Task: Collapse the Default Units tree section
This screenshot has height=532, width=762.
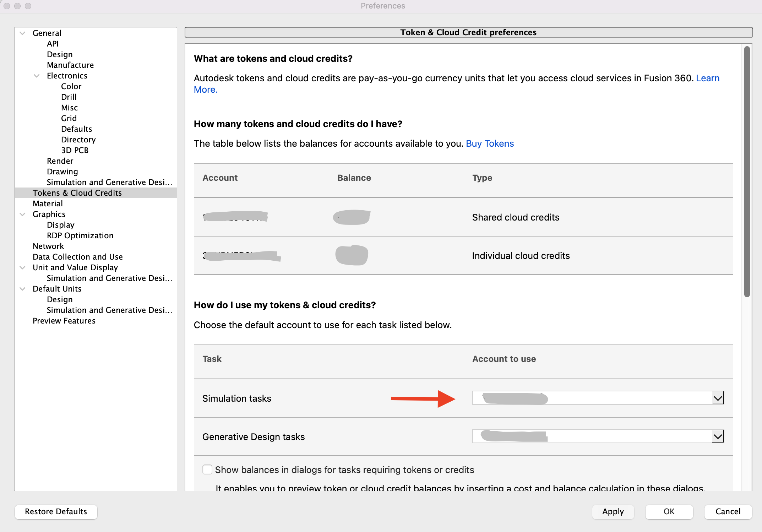Action: [x=23, y=289]
